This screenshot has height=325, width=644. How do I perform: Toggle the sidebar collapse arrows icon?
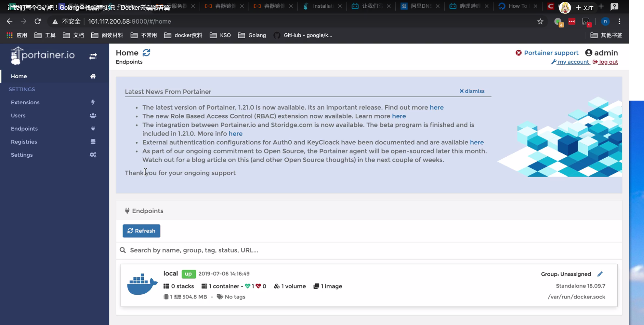pyautogui.click(x=93, y=56)
